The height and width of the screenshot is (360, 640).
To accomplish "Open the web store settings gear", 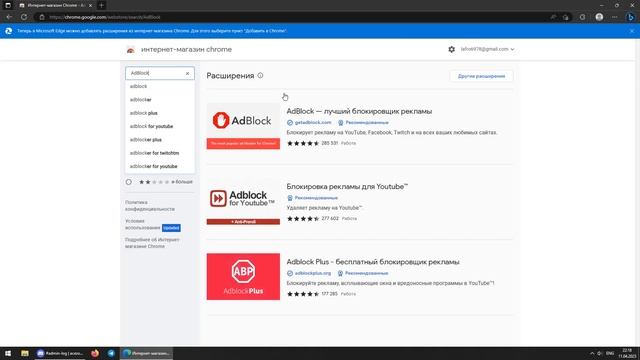I will 451,49.
